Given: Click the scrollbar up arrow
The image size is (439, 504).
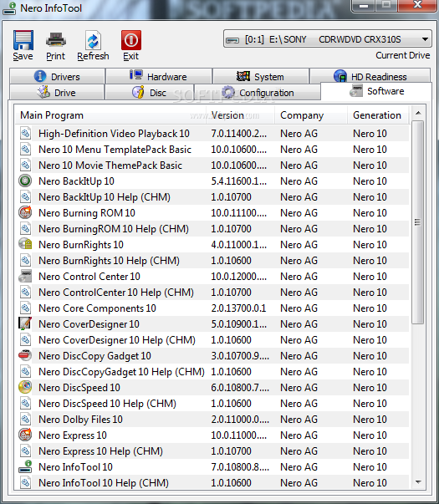Looking at the screenshot, I should coord(418,113).
